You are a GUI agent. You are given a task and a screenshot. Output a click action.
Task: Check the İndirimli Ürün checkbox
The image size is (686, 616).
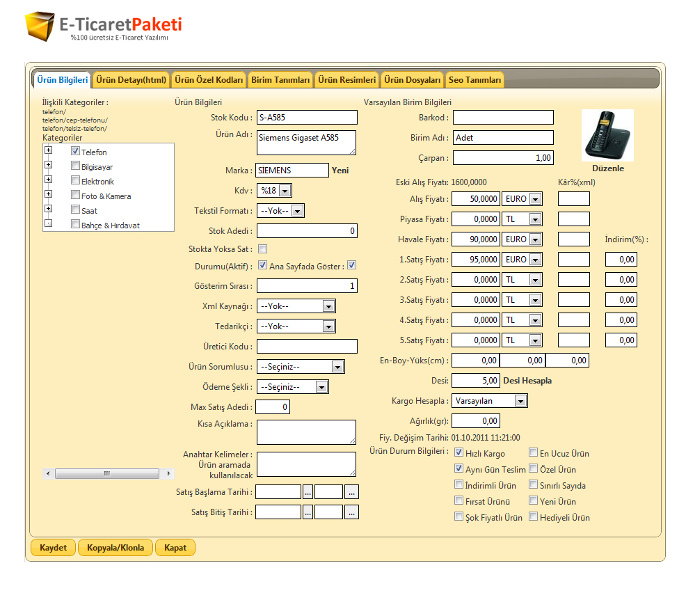(x=458, y=484)
